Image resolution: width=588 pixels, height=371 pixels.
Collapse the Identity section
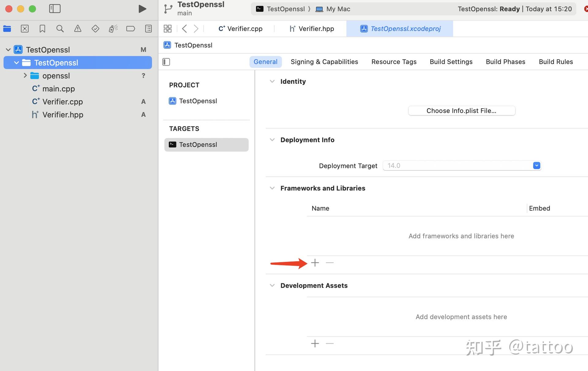272,82
